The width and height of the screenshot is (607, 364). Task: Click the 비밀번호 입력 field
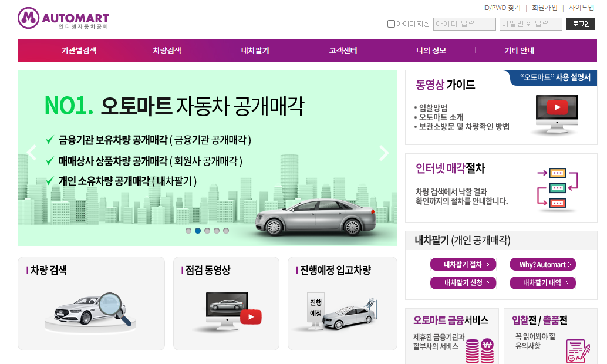click(x=531, y=24)
